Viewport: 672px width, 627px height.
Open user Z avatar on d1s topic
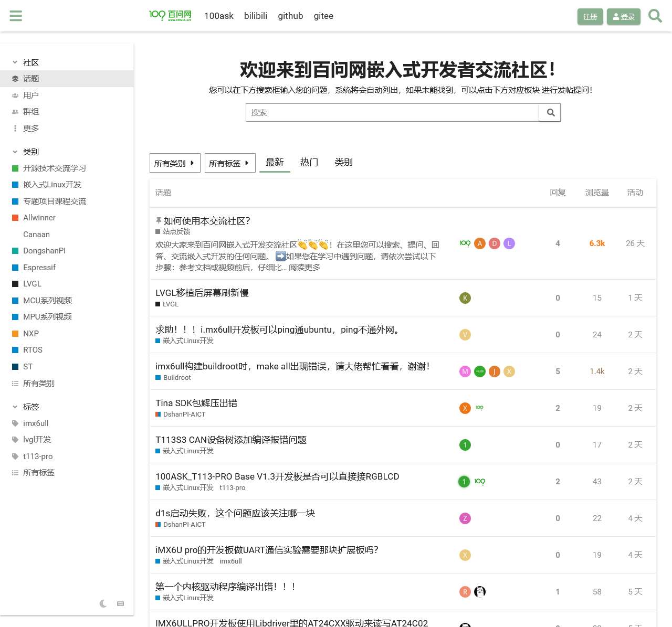[x=465, y=518]
